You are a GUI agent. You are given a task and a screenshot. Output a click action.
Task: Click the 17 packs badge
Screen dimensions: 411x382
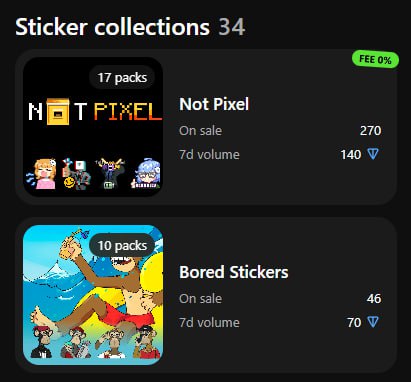pos(122,78)
